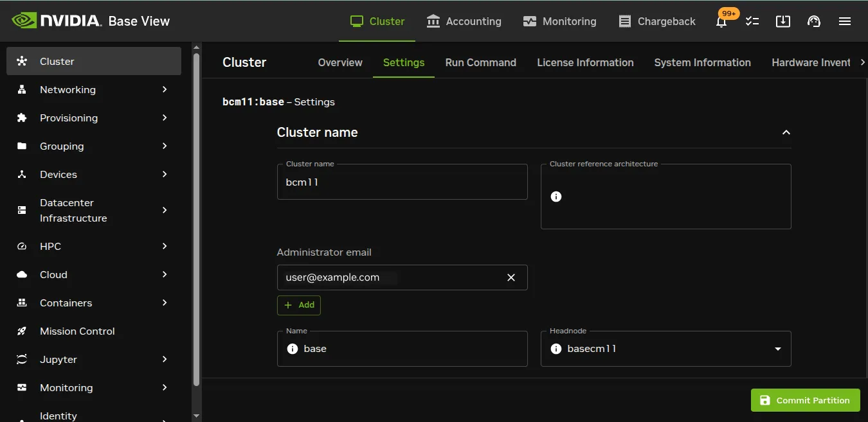Image resolution: width=868 pixels, height=422 pixels.
Task: Click the Monitoring sidebar icon
Action: [22, 387]
